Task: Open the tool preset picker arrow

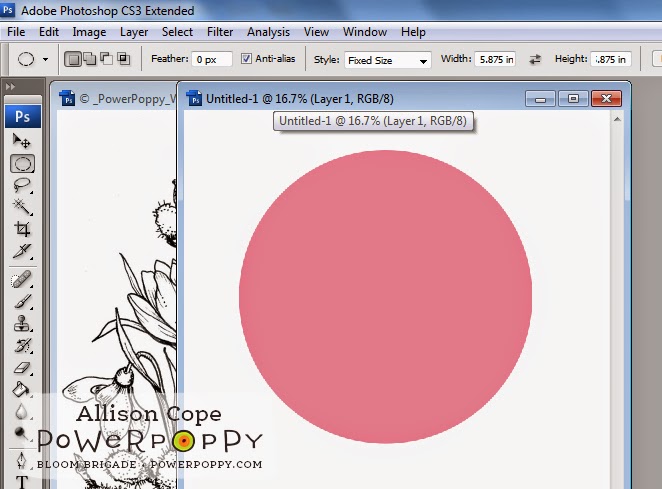Action: pyautogui.click(x=45, y=60)
